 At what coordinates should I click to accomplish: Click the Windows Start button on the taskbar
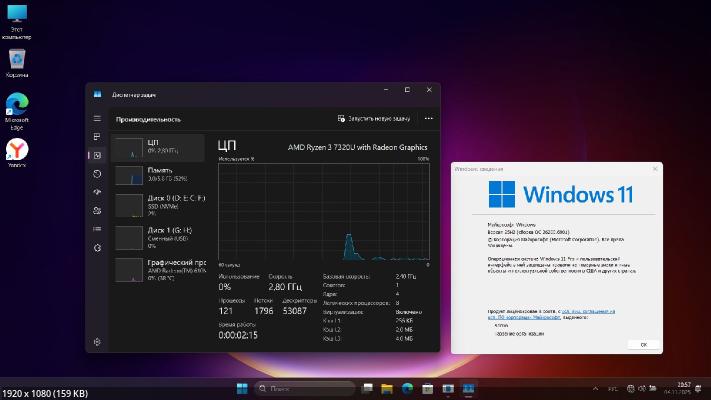241,388
